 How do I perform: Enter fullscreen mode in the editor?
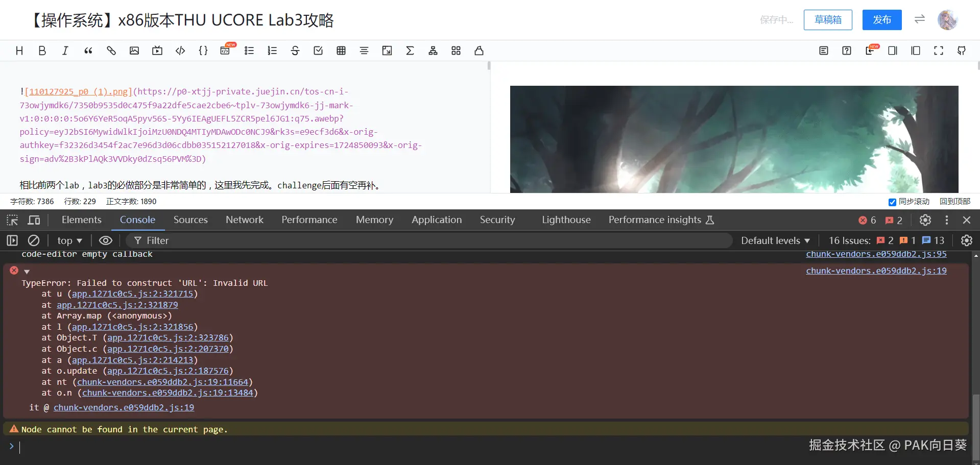point(939,51)
